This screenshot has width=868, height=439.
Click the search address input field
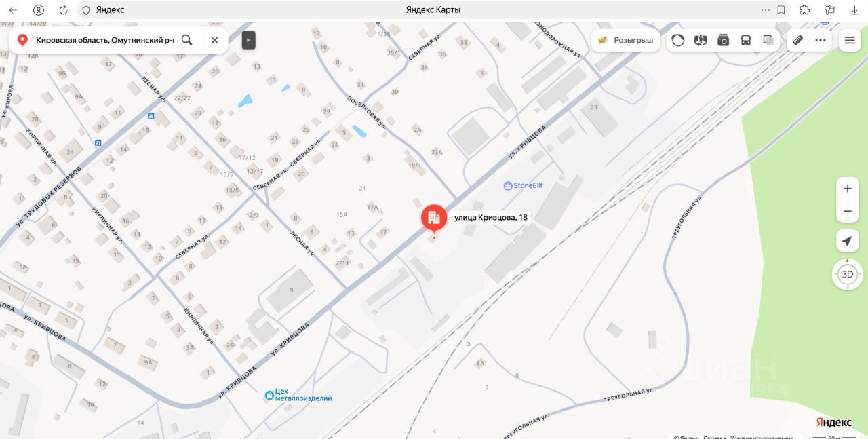pyautogui.click(x=105, y=40)
